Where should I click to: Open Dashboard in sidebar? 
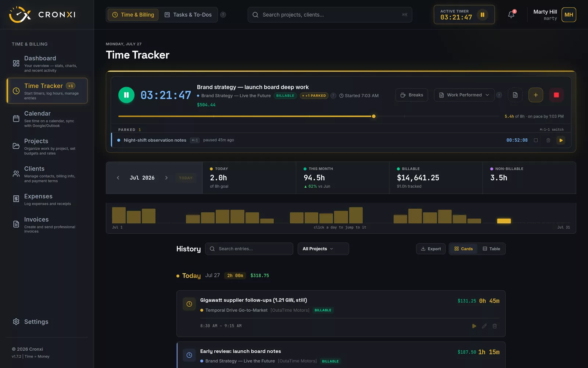click(47, 63)
